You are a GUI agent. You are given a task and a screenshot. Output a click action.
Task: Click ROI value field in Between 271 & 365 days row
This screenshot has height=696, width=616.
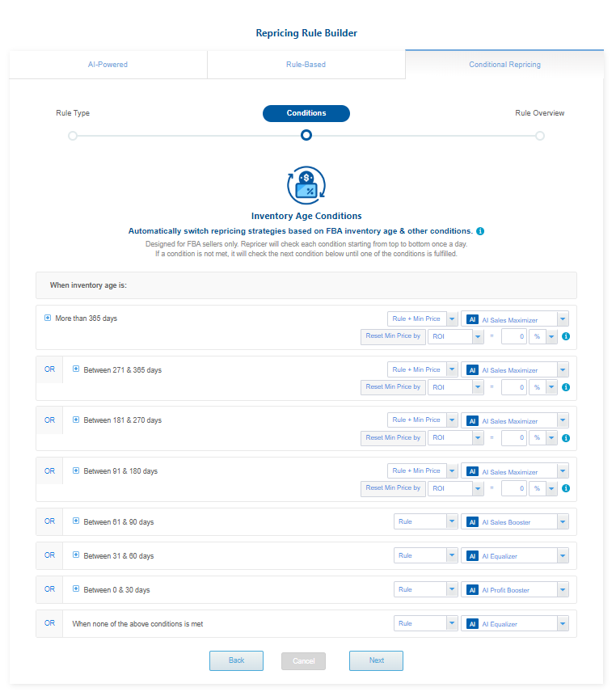[514, 387]
